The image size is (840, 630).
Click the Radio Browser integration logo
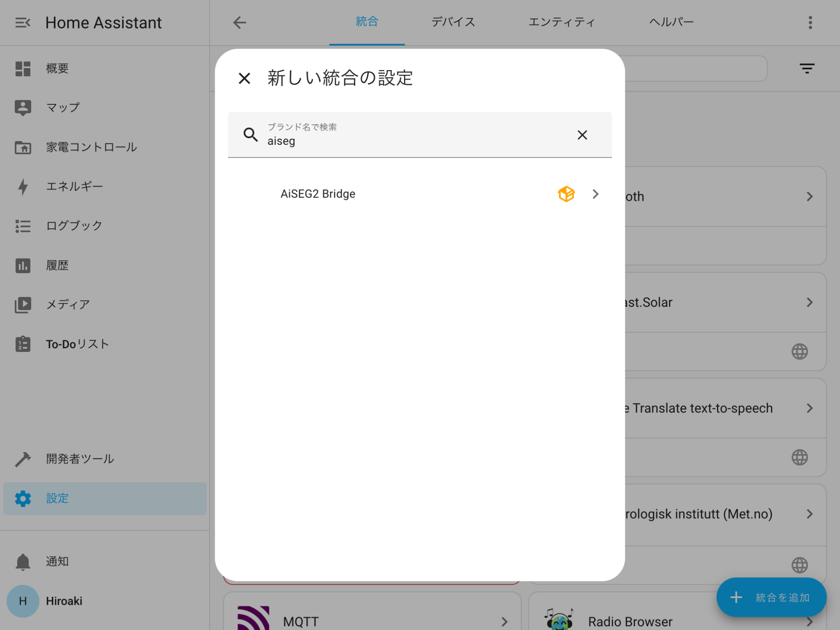[x=559, y=618]
